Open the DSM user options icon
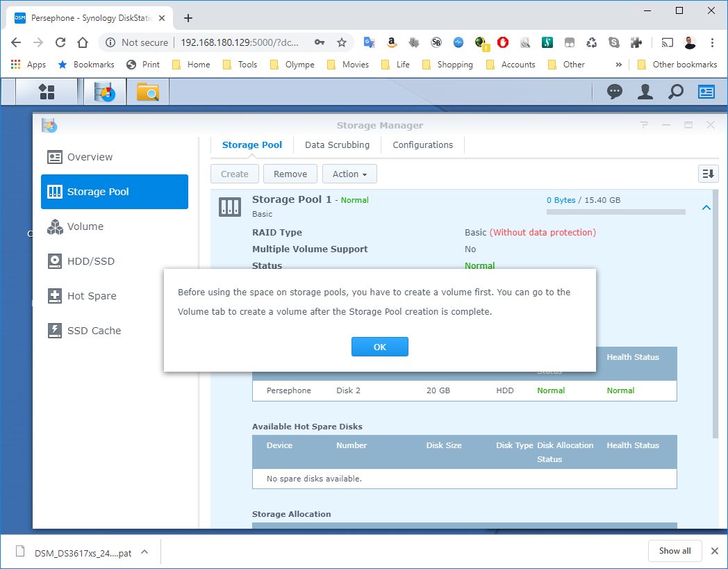This screenshot has height=569, width=728. click(645, 92)
